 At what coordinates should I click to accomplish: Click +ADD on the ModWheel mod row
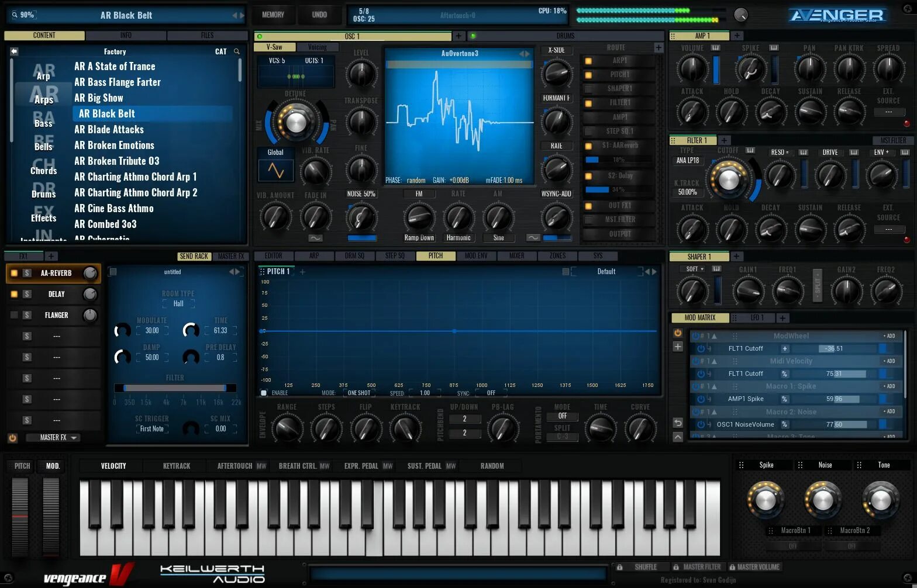point(890,336)
